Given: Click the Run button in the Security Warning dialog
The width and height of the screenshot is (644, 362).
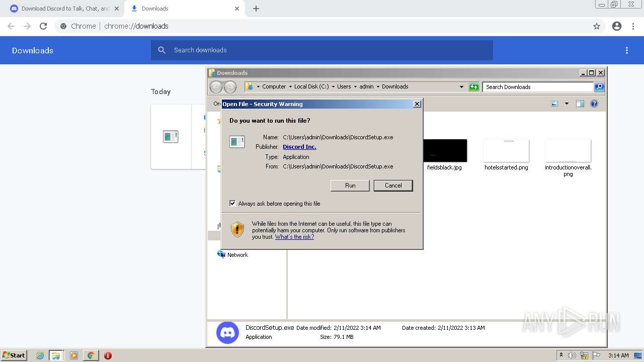Looking at the screenshot, I should (350, 186).
